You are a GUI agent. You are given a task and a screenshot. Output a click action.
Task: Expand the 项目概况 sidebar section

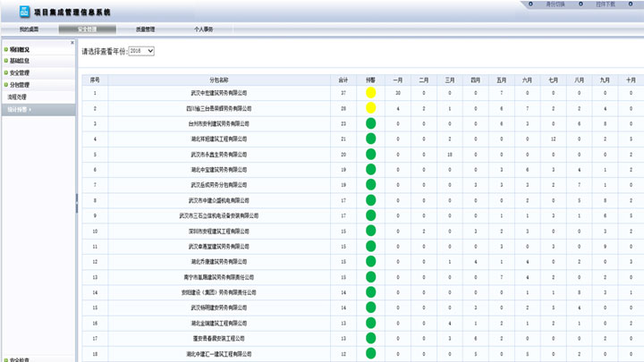(x=20, y=49)
